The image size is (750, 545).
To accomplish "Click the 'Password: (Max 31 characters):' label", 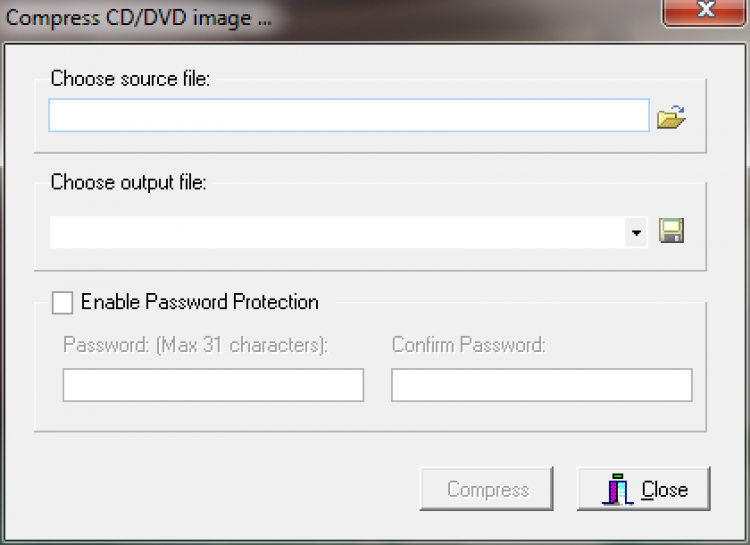I will [196, 345].
